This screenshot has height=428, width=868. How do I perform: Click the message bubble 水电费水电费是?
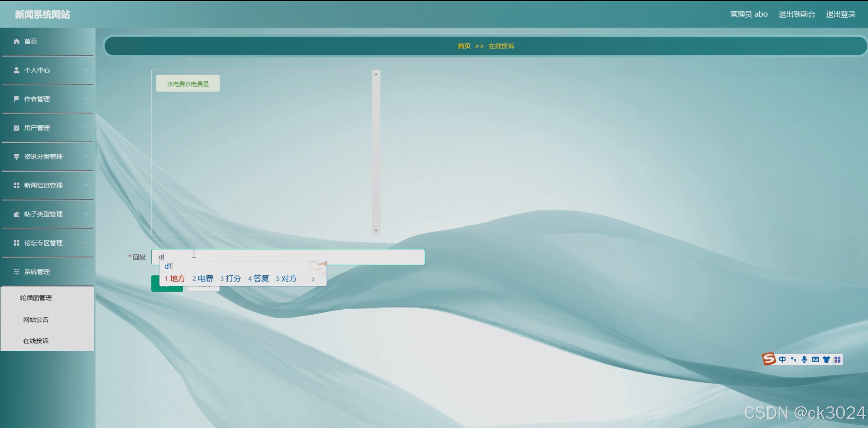tap(188, 83)
